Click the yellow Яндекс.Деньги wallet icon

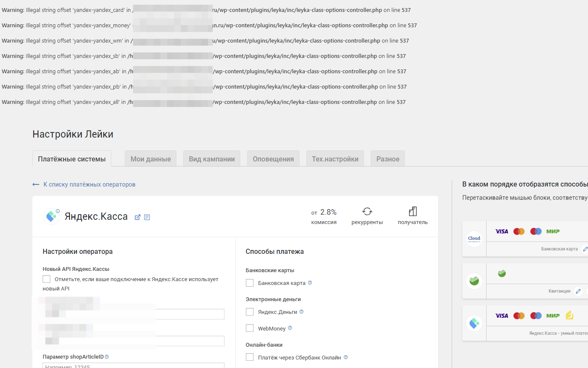coord(569,315)
